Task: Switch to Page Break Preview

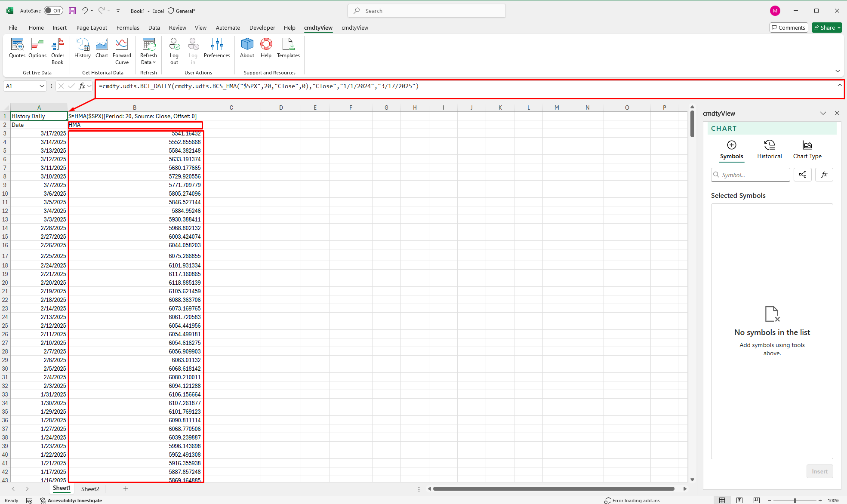Action: pyautogui.click(x=757, y=501)
